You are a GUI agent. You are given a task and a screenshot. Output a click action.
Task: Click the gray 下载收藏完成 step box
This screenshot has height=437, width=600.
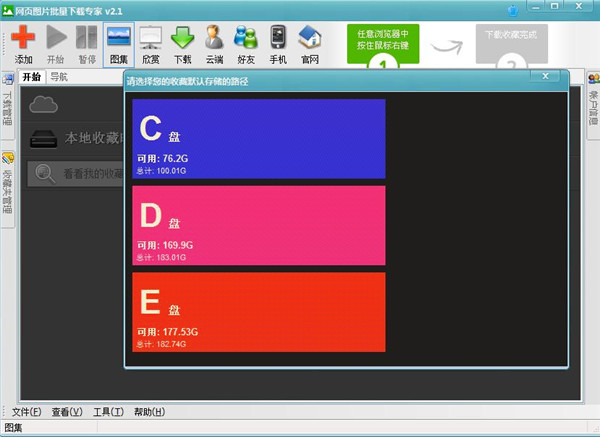[x=512, y=44]
